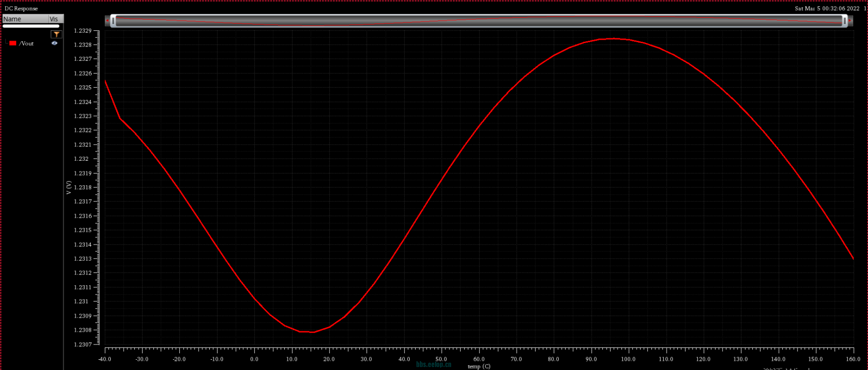Click the right grip handle of zoom bar
868x370 pixels.
point(844,21)
